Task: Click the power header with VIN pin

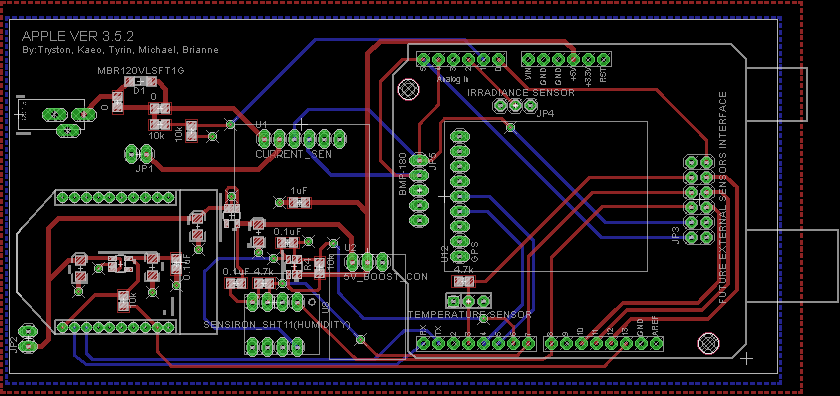Action: pyautogui.click(x=566, y=59)
